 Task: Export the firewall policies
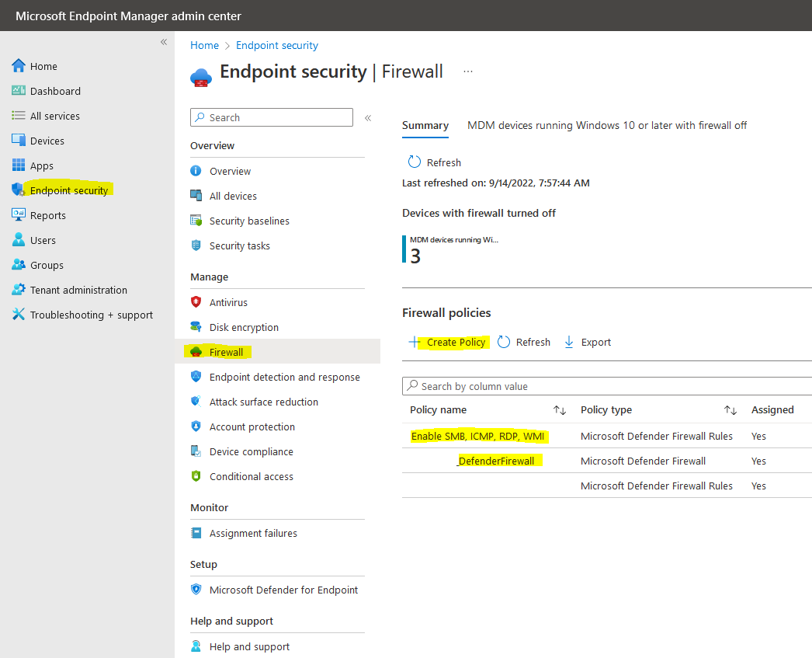[x=587, y=342]
